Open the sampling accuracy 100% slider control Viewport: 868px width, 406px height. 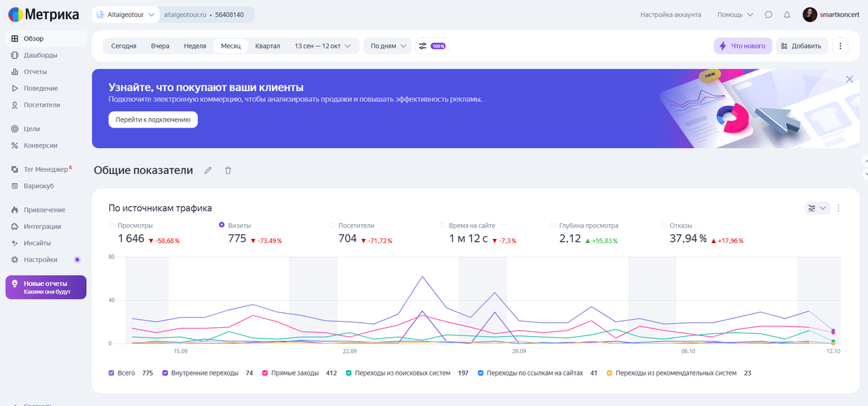(x=432, y=46)
